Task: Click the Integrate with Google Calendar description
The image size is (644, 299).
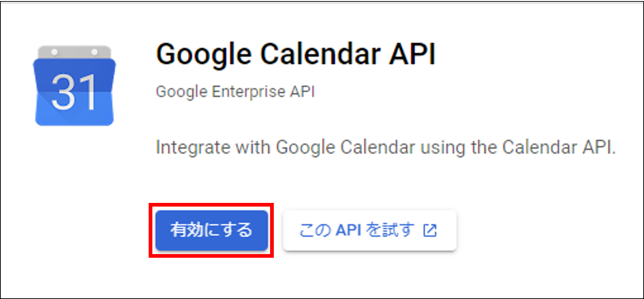Action: point(385,148)
